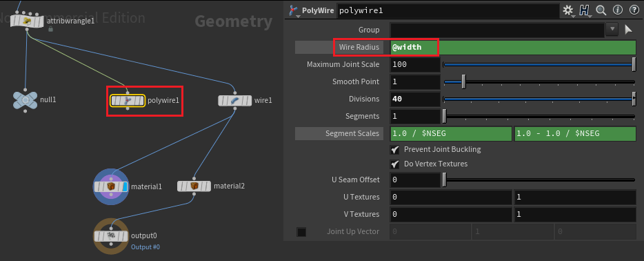Open dropdown arrow beside gear icon
The width and height of the screenshot is (644, 261).
click(x=574, y=17)
